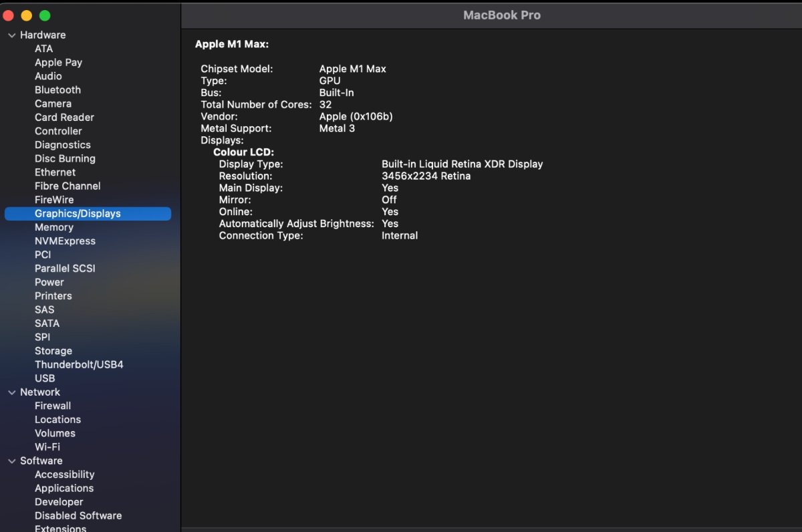This screenshot has width=802, height=532.
Task: Select Locations in the Network section
Action: tap(57, 420)
